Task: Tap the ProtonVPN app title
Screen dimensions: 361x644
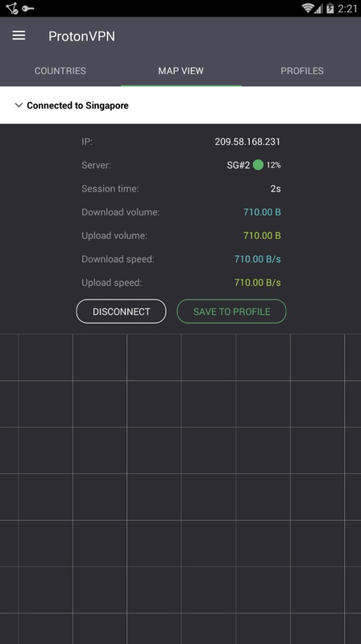Action: pos(81,36)
